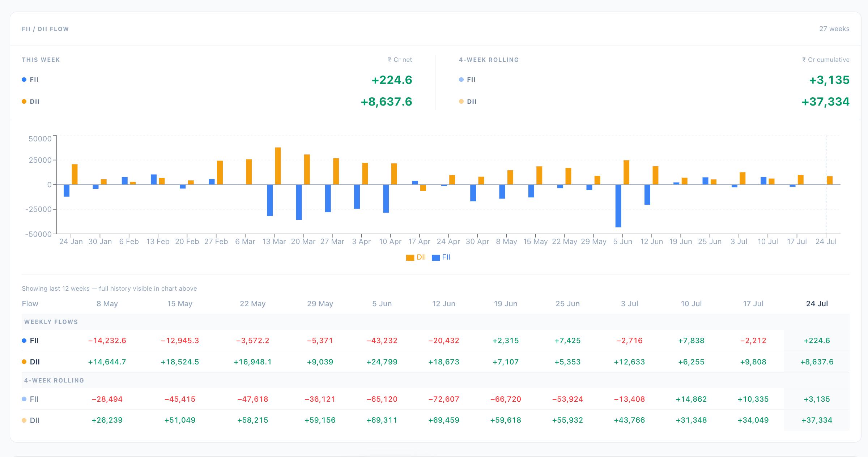Viewport: 868px width, 457px height.
Task: Click the 20 Mar FII bar in chart
Action: click(x=299, y=202)
